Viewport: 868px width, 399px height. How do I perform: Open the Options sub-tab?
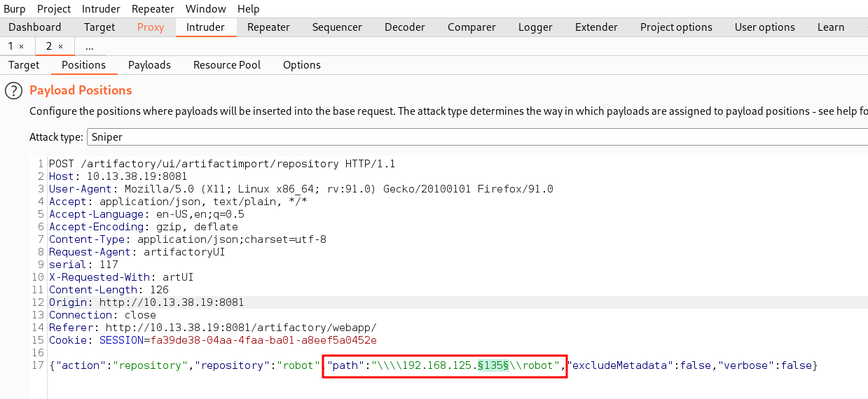[302, 64]
